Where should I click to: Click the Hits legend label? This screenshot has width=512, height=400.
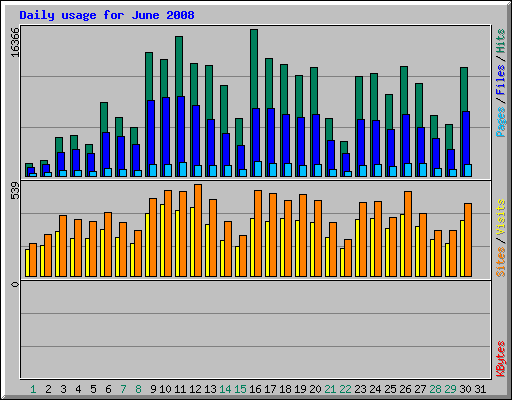coord(500,41)
